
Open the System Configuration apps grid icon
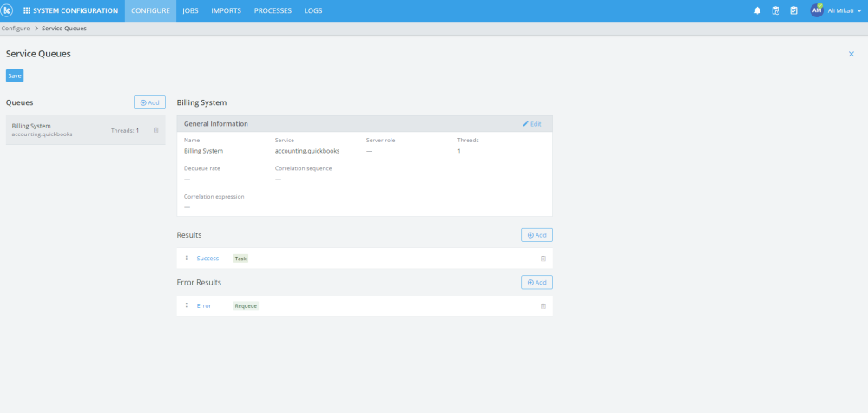pyautogui.click(x=27, y=10)
